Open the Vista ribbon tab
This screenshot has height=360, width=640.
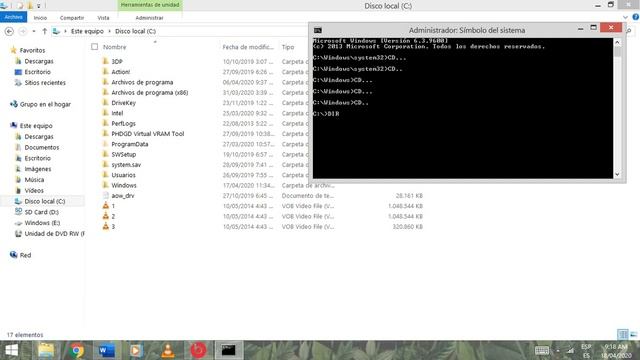click(103, 18)
